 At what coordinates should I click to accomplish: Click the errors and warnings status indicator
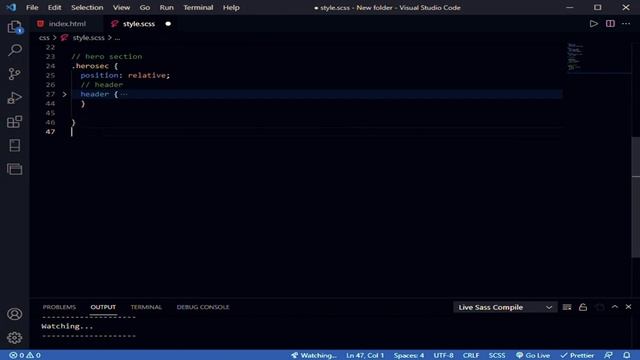[x=25, y=355]
